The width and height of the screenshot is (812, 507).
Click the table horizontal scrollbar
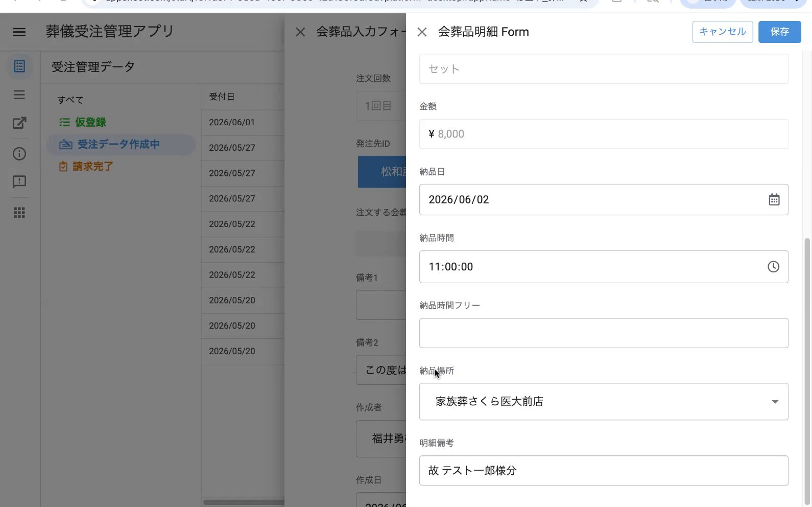tap(244, 502)
